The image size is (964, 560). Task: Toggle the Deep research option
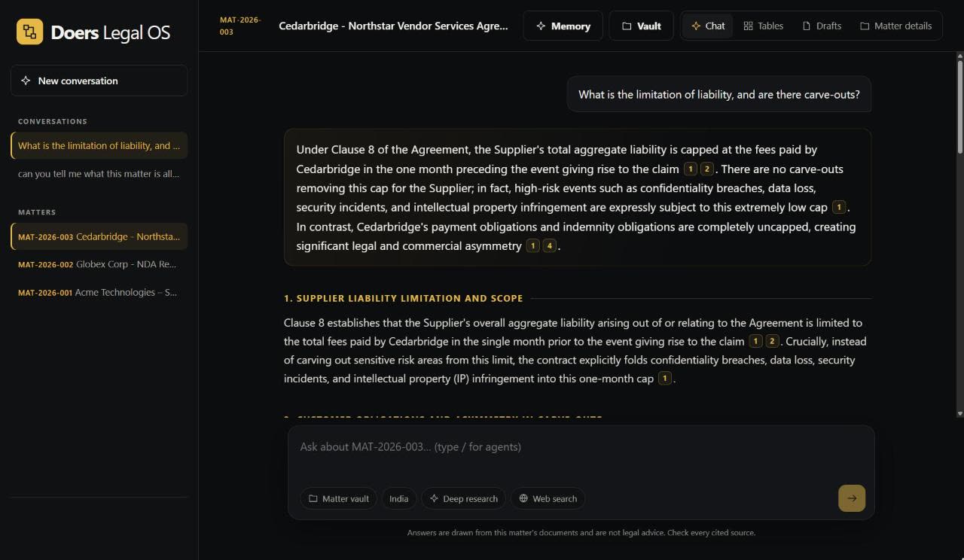coord(463,498)
